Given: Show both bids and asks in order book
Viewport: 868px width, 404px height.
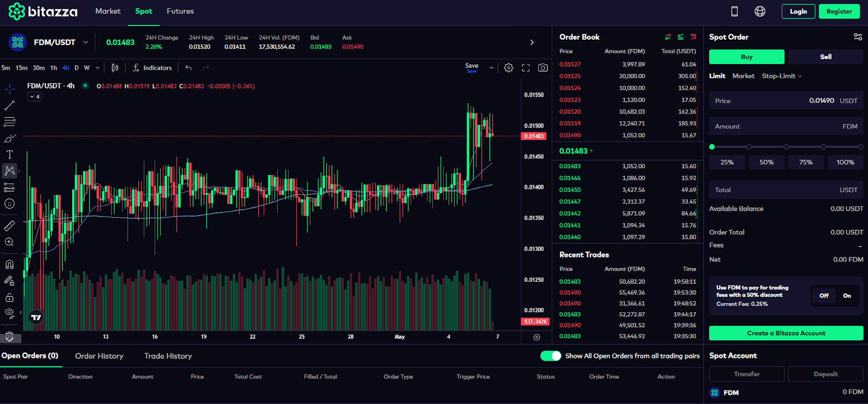Looking at the screenshot, I should (x=668, y=37).
